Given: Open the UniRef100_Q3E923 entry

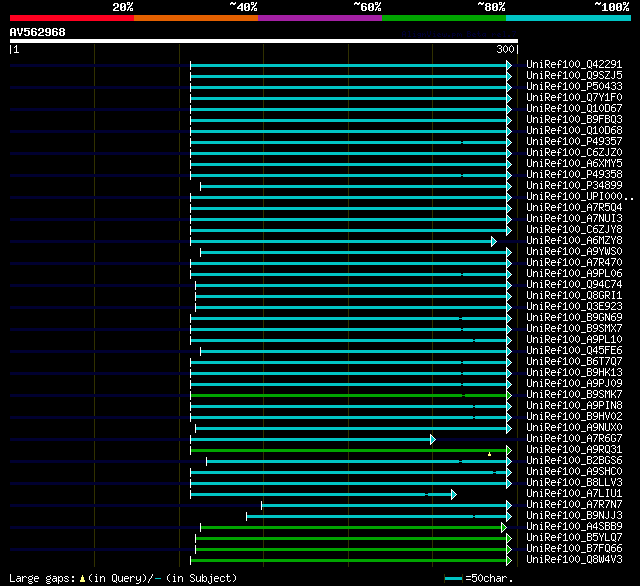Looking at the screenshot, I should [x=574, y=307].
